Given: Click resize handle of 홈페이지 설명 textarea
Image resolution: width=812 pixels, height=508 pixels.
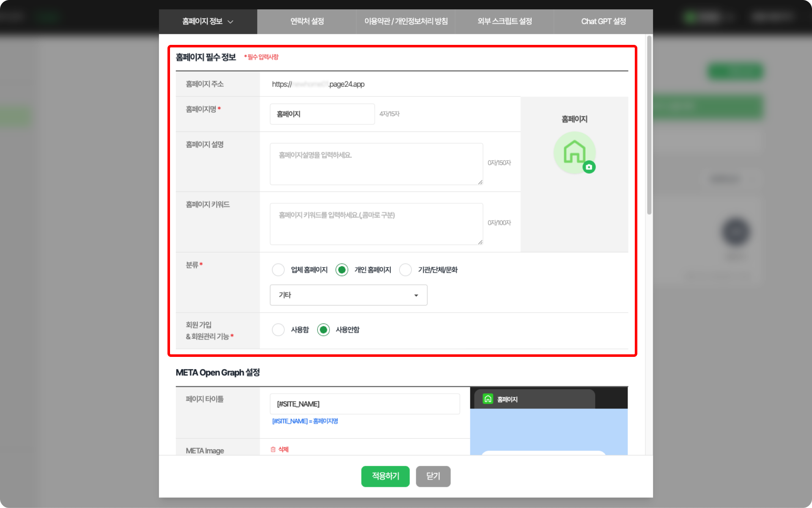Looking at the screenshot, I should click(x=480, y=182).
